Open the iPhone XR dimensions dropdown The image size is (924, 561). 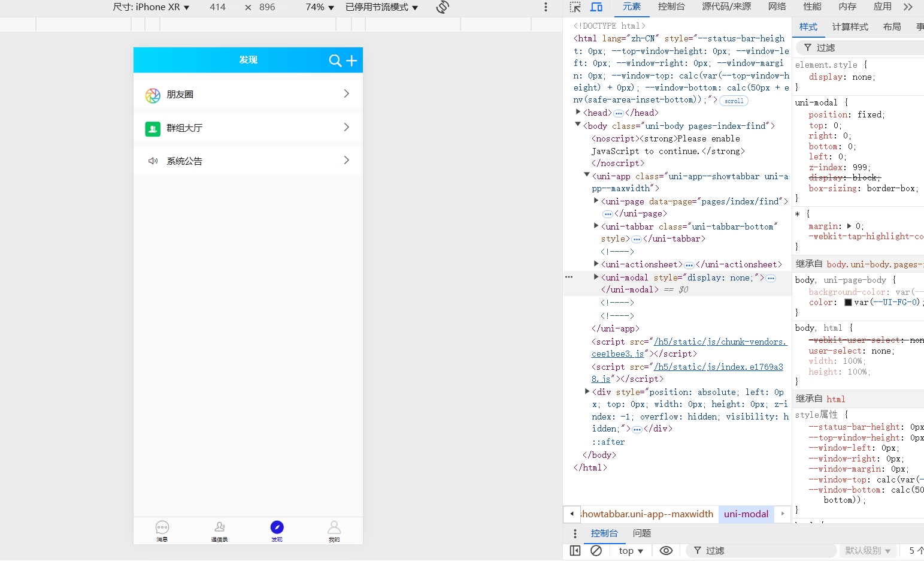click(x=152, y=7)
